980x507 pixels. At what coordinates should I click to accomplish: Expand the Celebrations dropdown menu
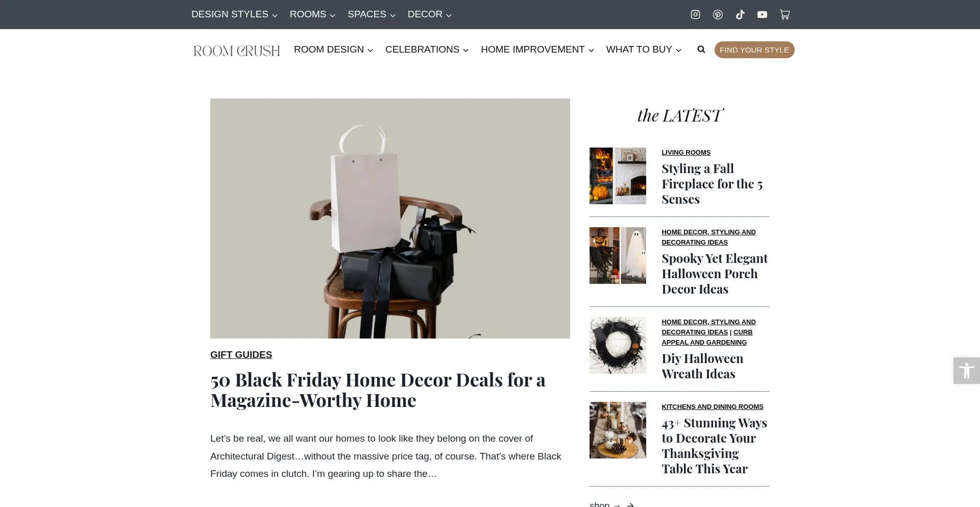point(427,50)
